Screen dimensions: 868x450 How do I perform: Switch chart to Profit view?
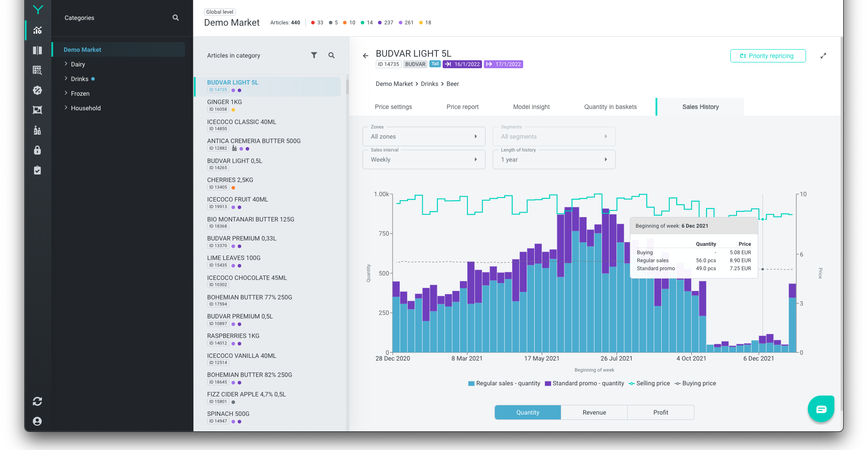pos(661,412)
